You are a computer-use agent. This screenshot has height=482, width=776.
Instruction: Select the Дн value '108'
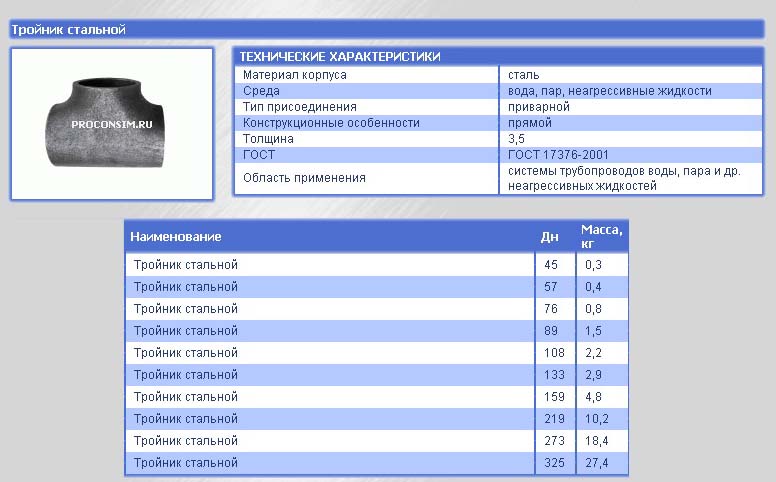554,353
